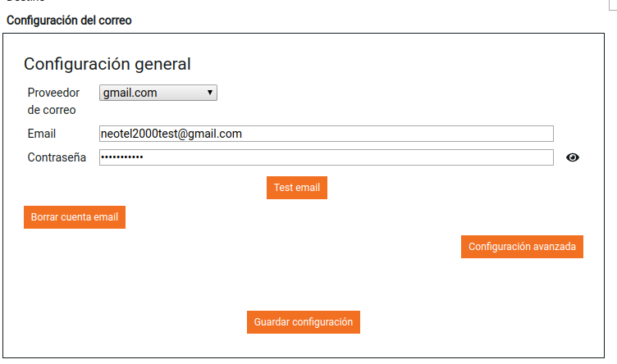Image resolution: width=617 pixels, height=364 pixels.
Task: Click the Proveedor de correo label
Action: pos(53,101)
